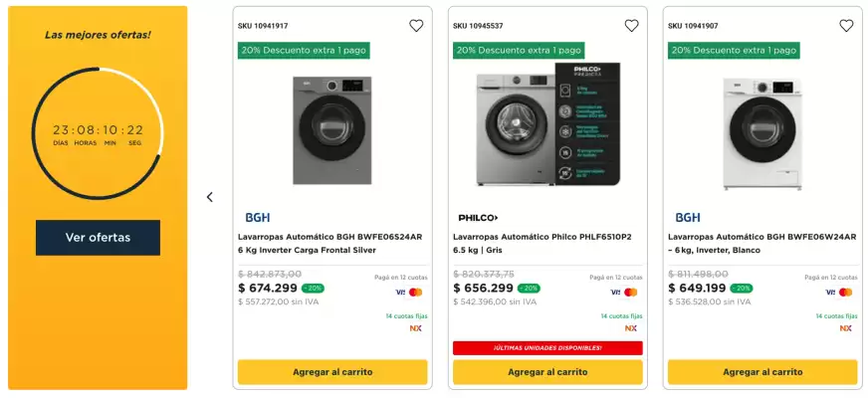Favorite the Philco PHLF6510P2 washer with heart
The width and height of the screenshot is (868, 398).
tap(631, 26)
